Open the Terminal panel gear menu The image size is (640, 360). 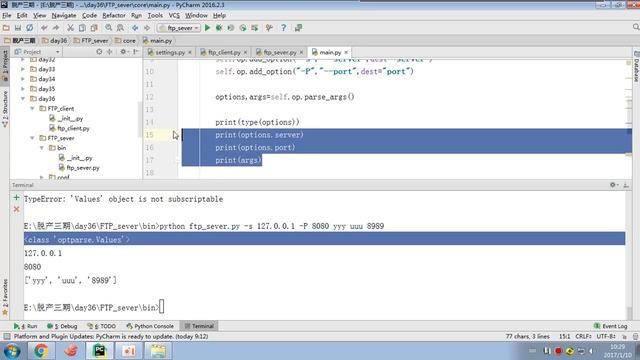tap(613, 185)
